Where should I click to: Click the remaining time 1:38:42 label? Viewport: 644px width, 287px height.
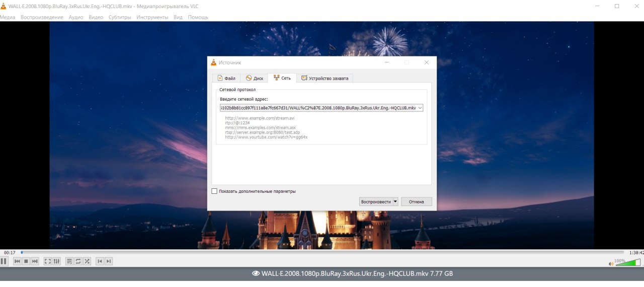636,252
